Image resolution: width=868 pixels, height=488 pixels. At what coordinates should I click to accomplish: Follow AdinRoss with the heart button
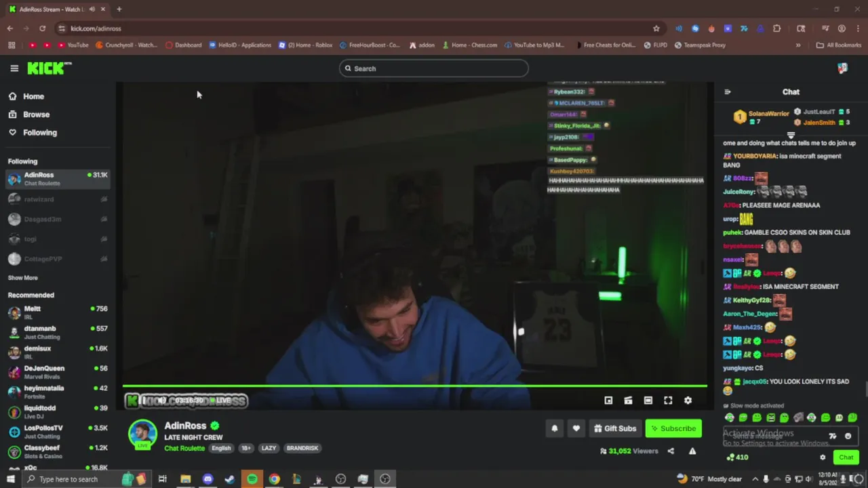click(576, 428)
